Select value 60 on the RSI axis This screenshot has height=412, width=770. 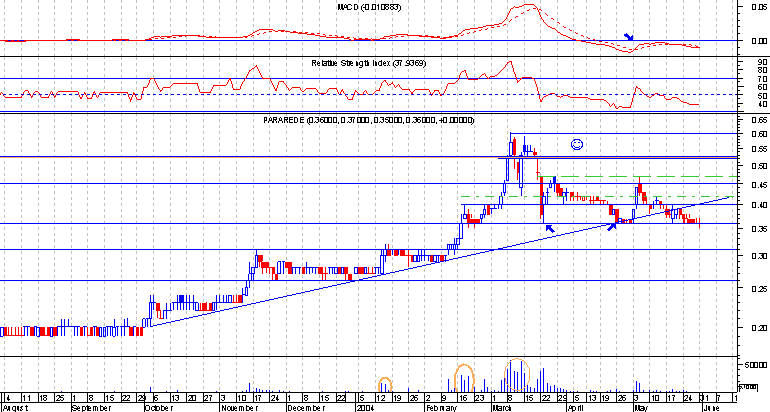763,87
